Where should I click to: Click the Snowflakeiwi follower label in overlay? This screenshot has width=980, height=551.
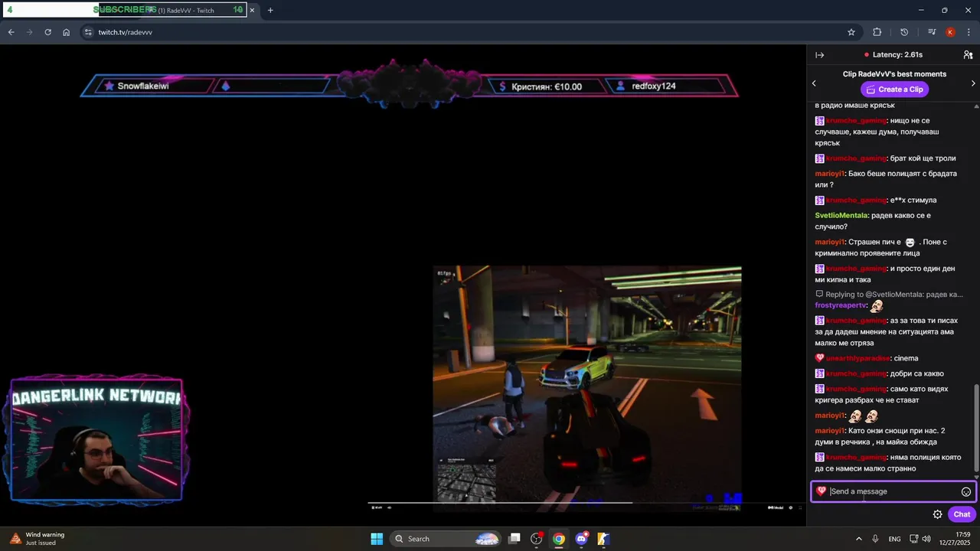tap(143, 86)
